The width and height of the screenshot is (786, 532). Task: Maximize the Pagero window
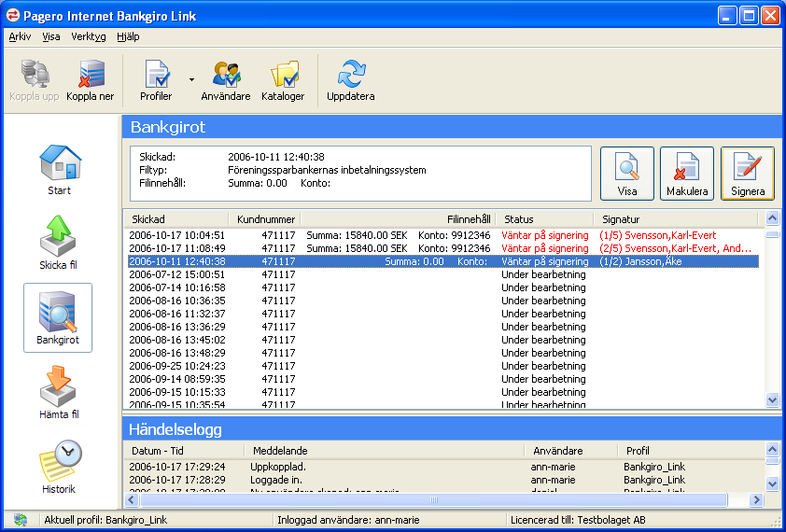point(749,16)
